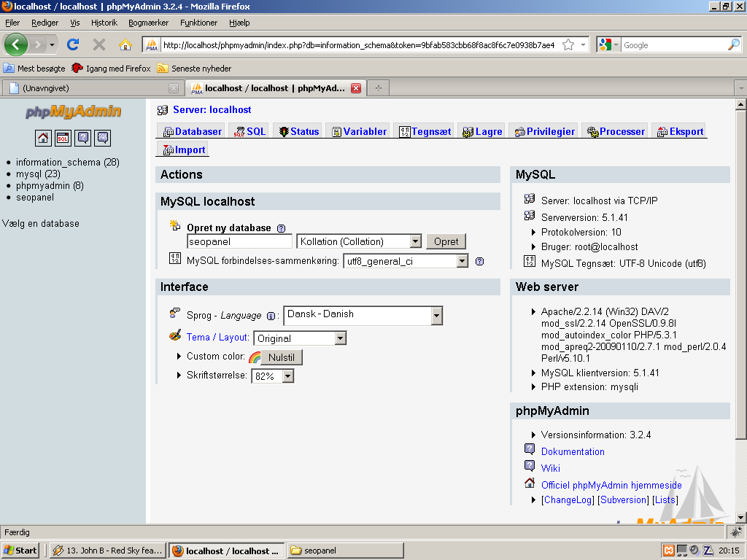Viewport: 747px width, 560px height.
Task: Open the SQL tab
Action: (x=249, y=131)
